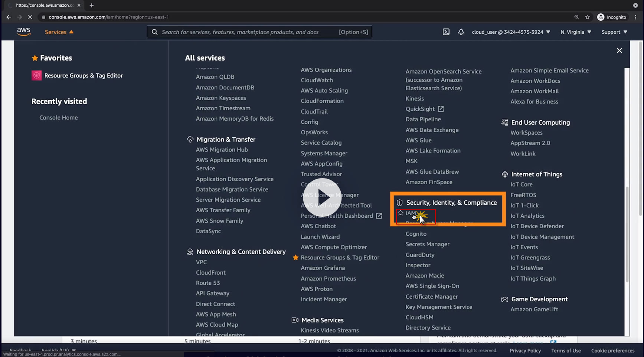Screen dimensions: 644x357
Task: Open the Amazon QLDB service
Action: pos(215,77)
